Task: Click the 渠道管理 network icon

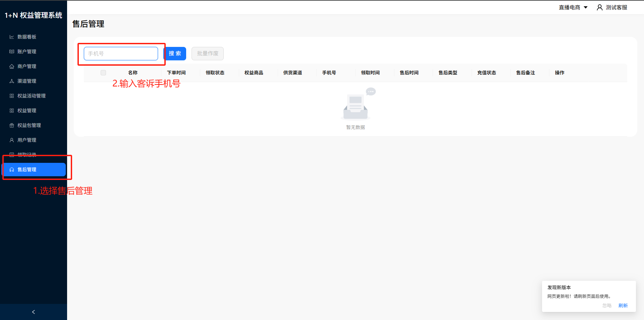Action: (x=12, y=81)
